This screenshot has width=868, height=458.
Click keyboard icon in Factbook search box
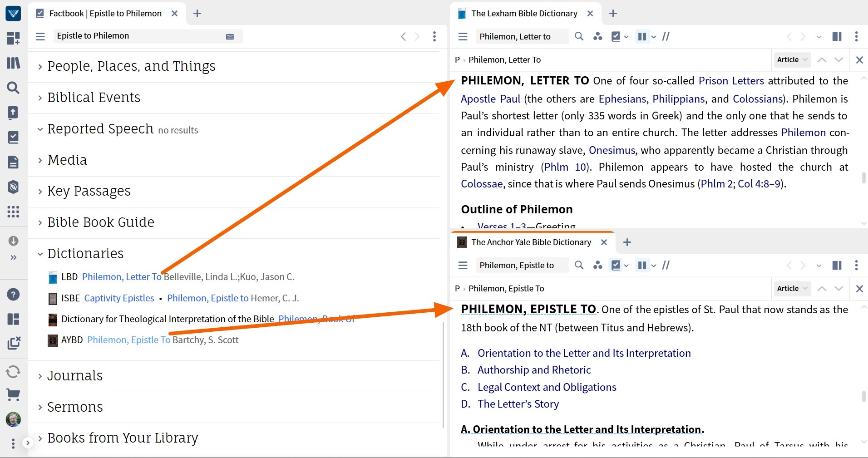click(230, 37)
